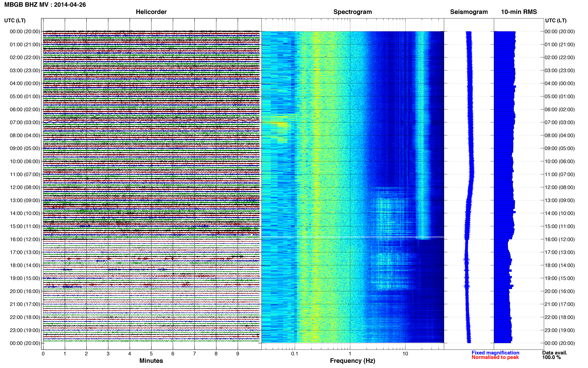Click left-axis time label '07:00 (03:00)'

pos(25,122)
